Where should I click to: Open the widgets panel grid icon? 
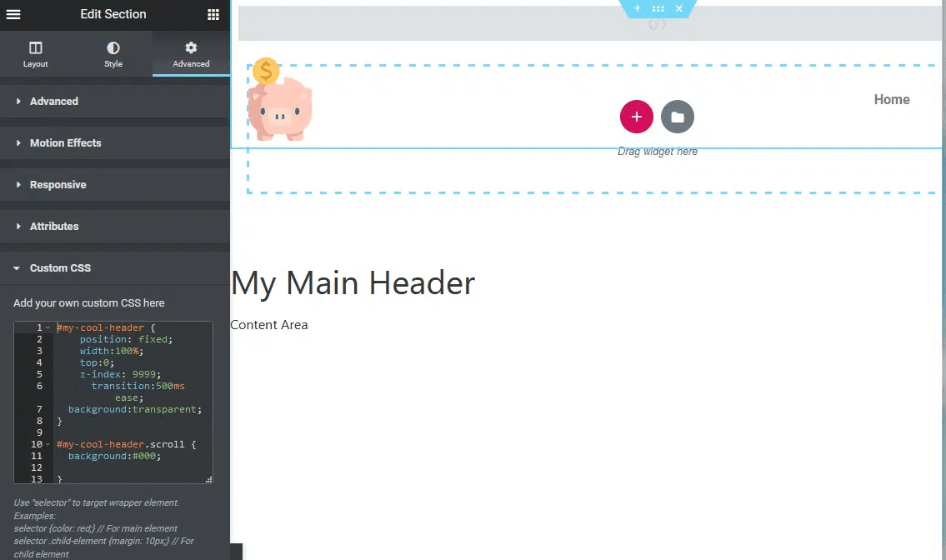(213, 14)
